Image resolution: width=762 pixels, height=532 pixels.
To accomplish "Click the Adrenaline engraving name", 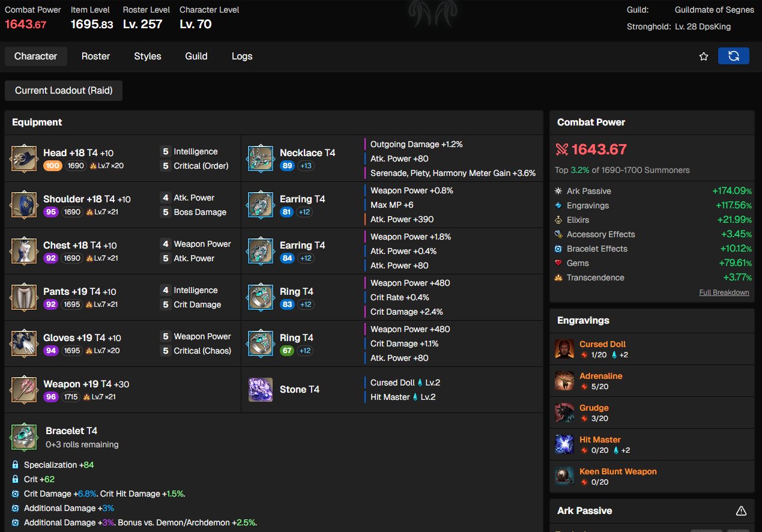I will pyautogui.click(x=600, y=376).
